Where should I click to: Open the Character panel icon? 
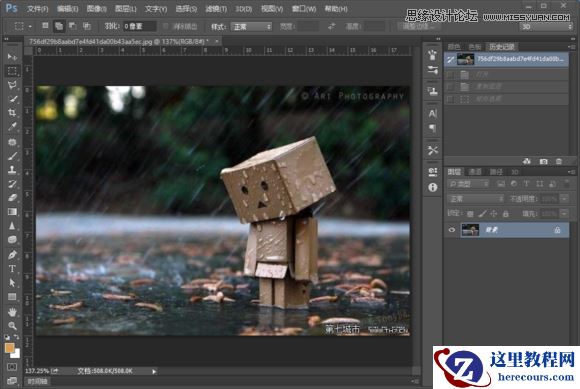pyautogui.click(x=432, y=113)
